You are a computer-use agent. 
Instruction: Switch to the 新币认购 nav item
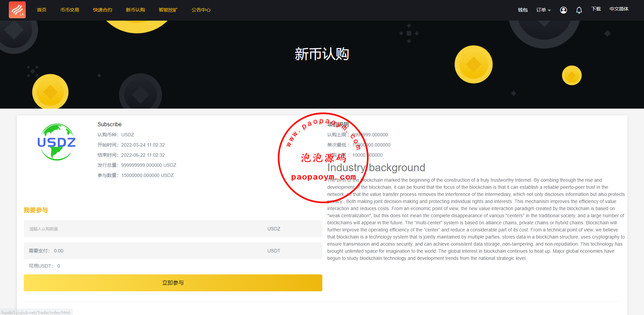click(x=135, y=10)
